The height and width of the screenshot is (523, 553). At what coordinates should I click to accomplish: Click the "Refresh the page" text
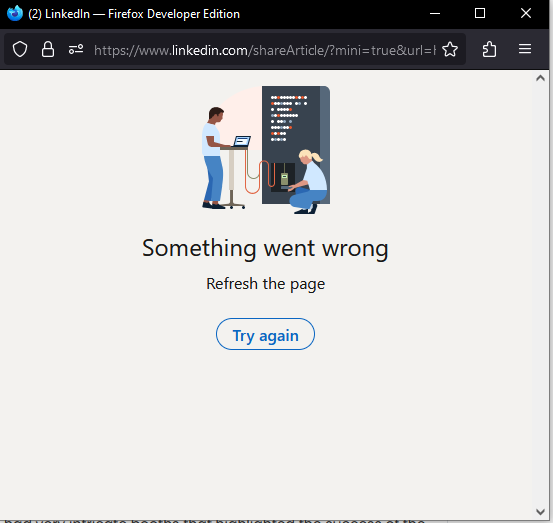(265, 284)
